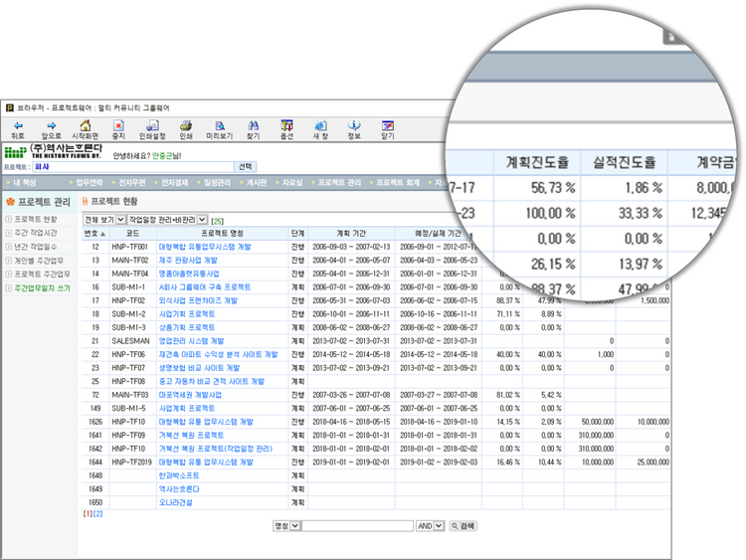Go to page [2] of results
The width and height of the screenshot is (746, 560).
98,514
